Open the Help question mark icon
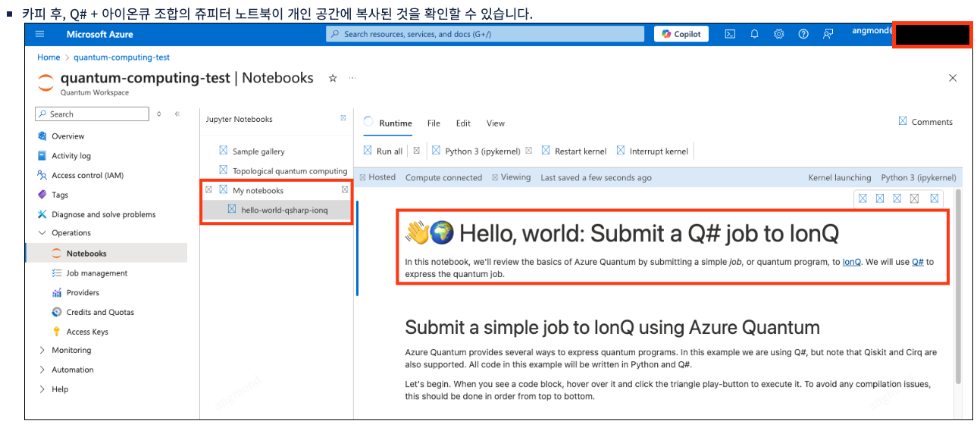This screenshot has height=424, width=980. 803,34
